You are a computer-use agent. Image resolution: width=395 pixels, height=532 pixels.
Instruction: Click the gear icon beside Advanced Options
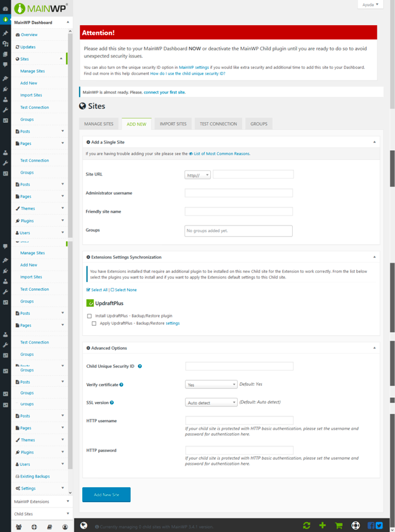coord(88,348)
